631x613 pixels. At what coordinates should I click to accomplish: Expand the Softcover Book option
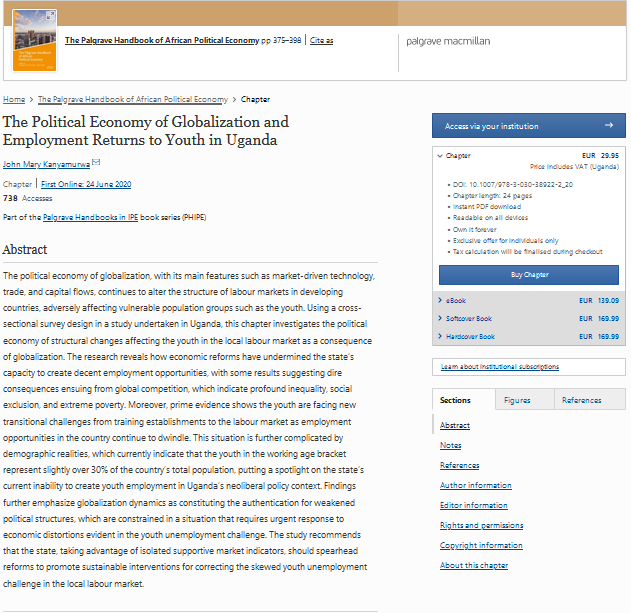point(441,318)
